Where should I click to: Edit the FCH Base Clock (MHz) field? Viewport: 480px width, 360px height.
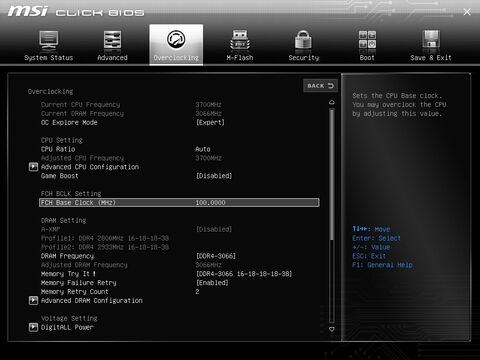[179, 203]
